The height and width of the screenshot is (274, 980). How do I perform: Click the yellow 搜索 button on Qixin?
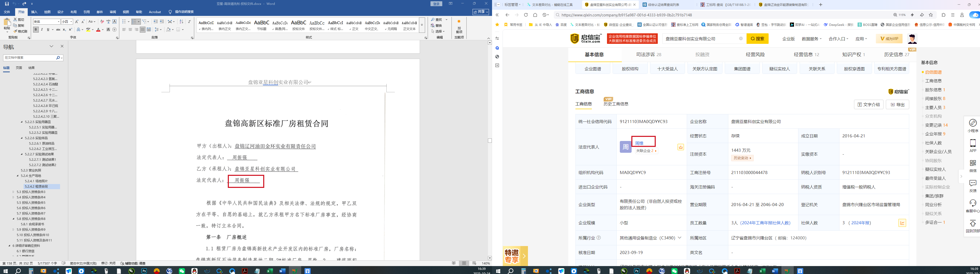pyautogui.click(x=757, y=39)
